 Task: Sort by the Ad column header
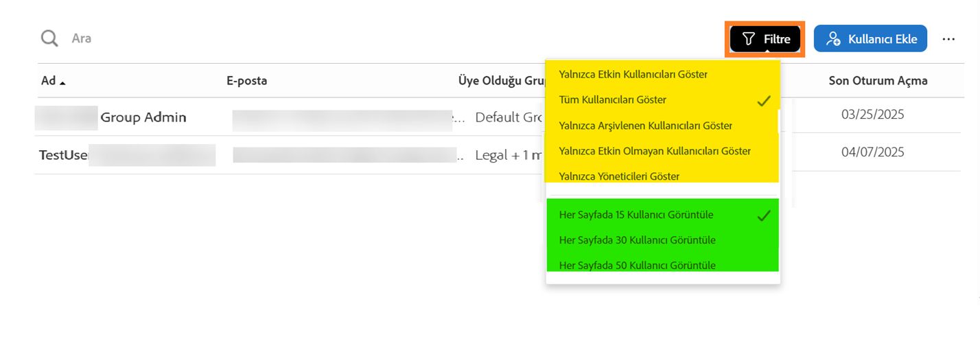[x=54, y=81]
